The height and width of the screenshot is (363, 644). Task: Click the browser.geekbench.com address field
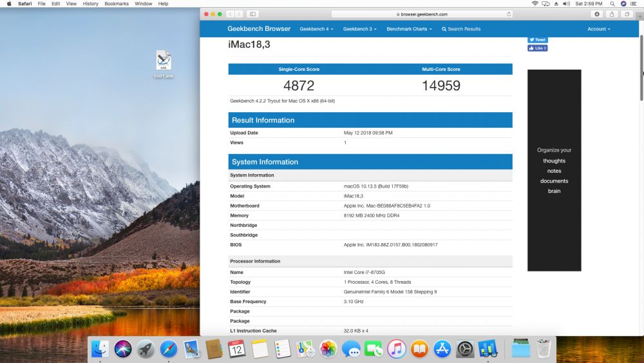click(422, 14)
